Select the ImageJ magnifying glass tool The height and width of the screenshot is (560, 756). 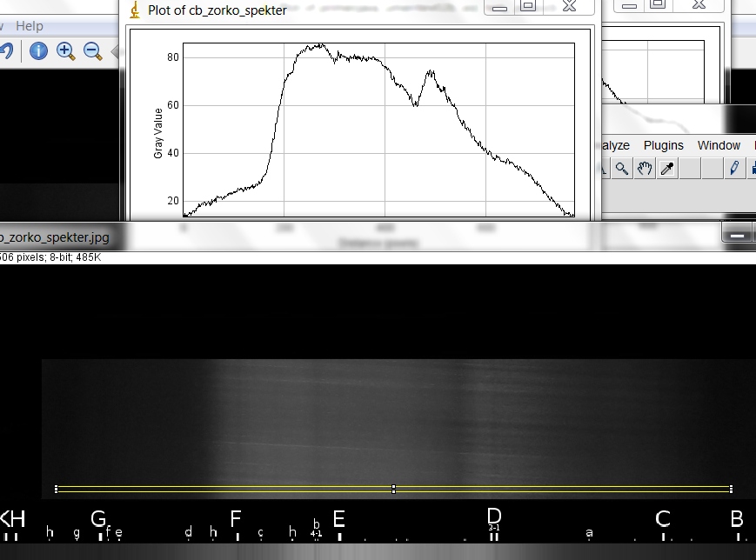(622, 168)
